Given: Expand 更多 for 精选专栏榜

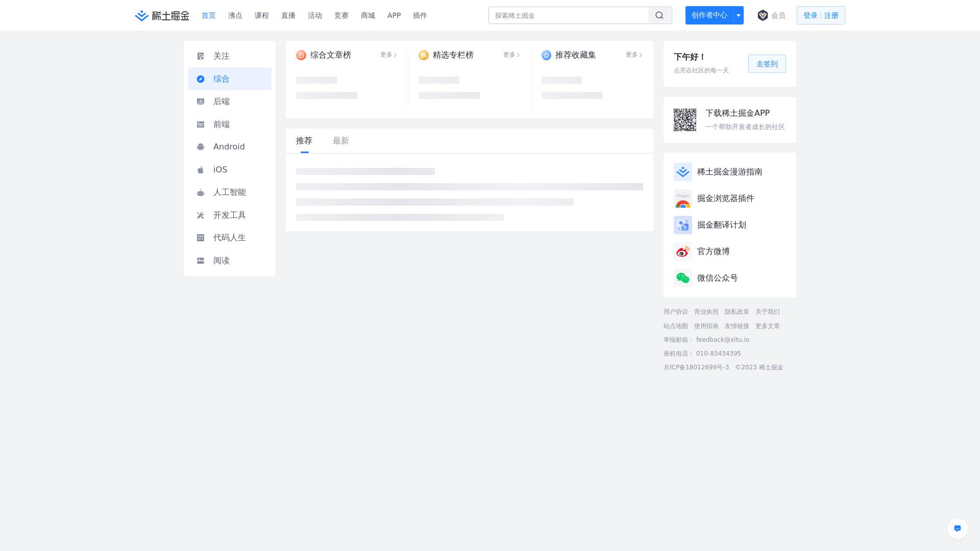Looking at the screenshot, I should coord(511,55).
